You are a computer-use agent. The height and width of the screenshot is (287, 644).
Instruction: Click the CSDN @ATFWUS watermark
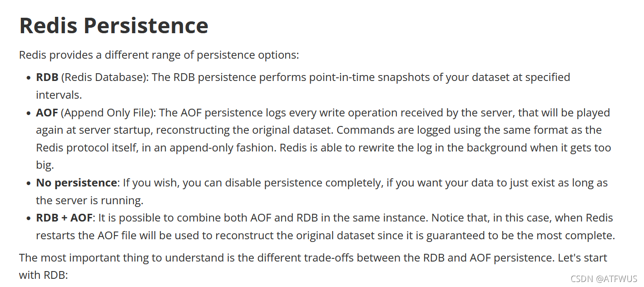click(604, 279)
